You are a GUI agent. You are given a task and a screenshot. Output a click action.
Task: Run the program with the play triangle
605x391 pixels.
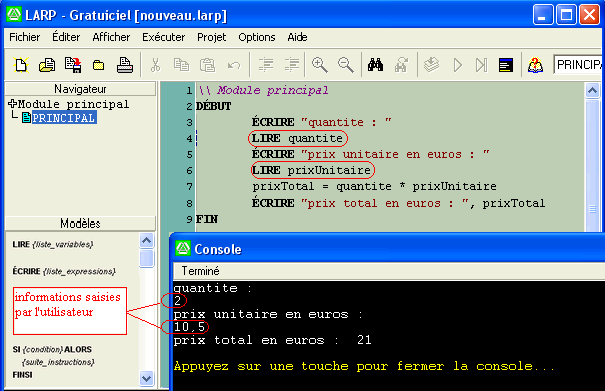point(458,65)
